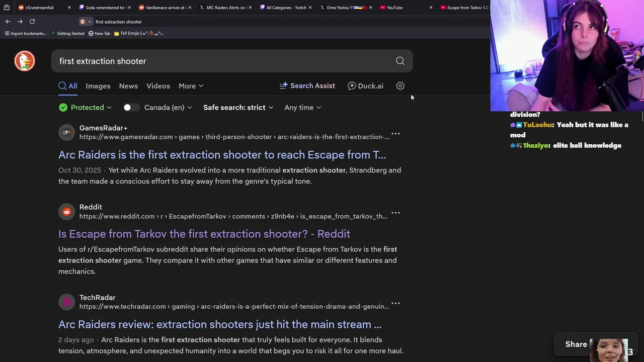Click the gamesradar.com result URL

[234, 137]
